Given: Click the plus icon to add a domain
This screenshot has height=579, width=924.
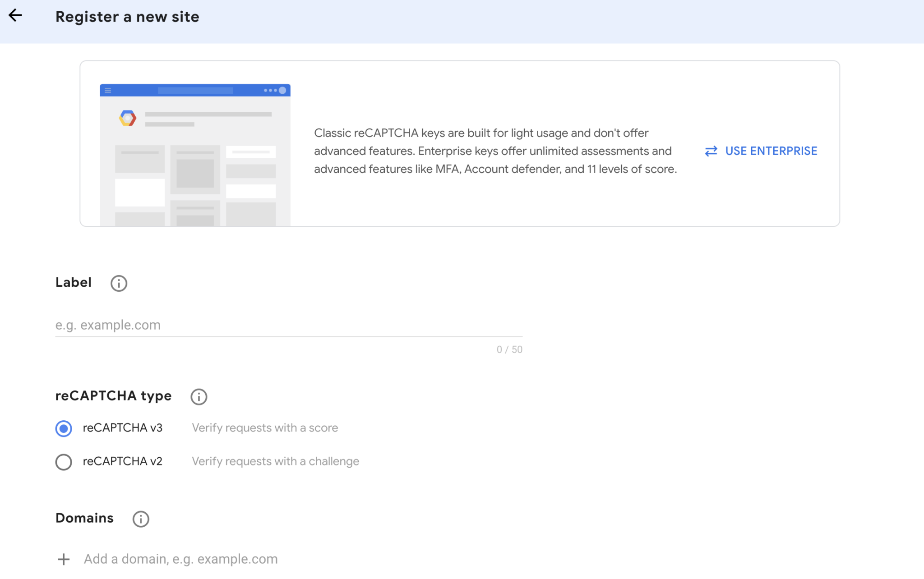Looking at the screenshot, I should [x=63, y=559].
